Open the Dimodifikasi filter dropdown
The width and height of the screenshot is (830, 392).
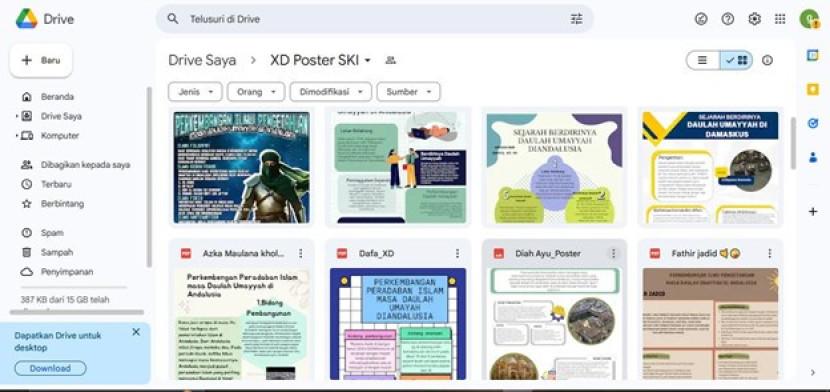[x=331, y=92]
